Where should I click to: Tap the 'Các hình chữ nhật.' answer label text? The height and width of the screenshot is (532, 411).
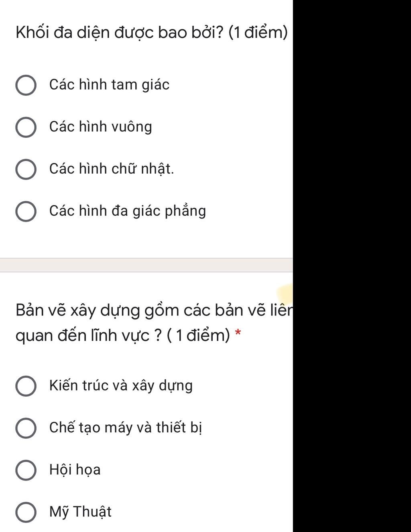[x=112, y=169]
